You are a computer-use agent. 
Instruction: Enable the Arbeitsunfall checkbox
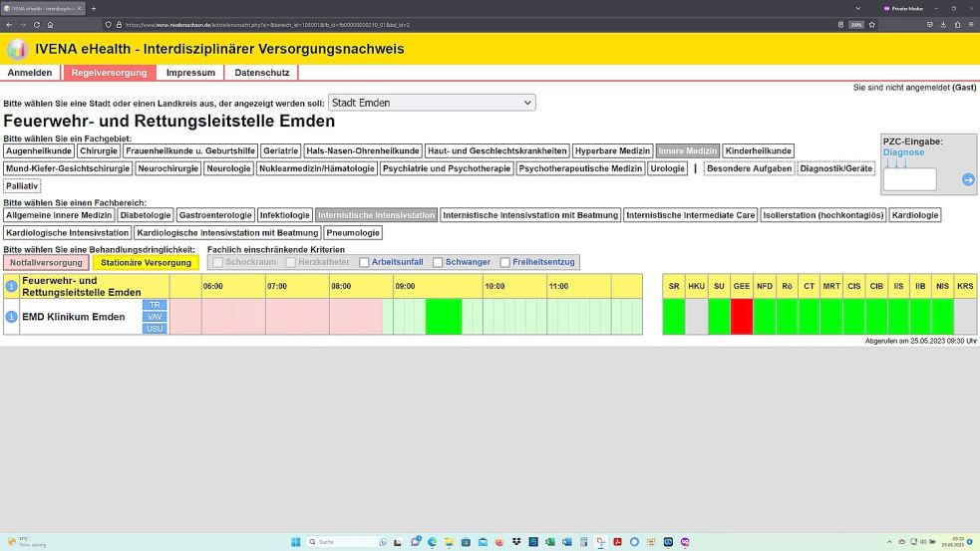pos(364,262)
